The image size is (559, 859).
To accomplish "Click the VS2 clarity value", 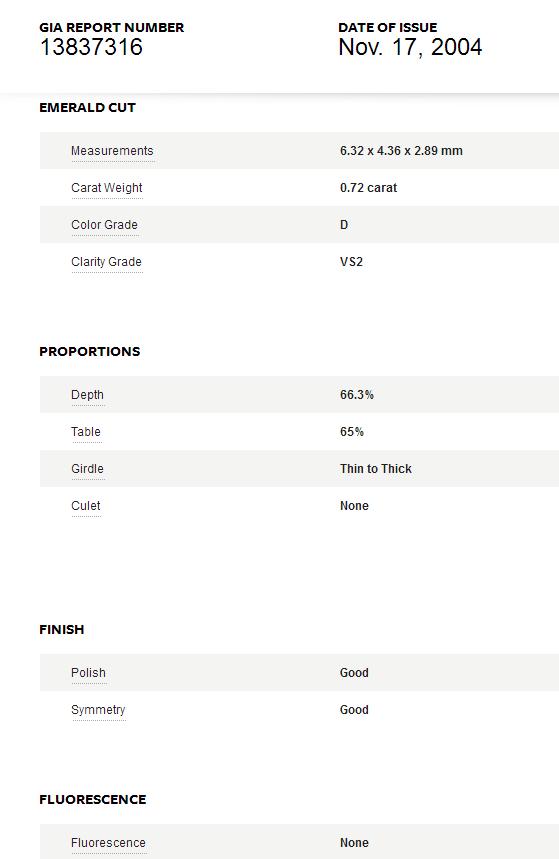I will point(351,262).
